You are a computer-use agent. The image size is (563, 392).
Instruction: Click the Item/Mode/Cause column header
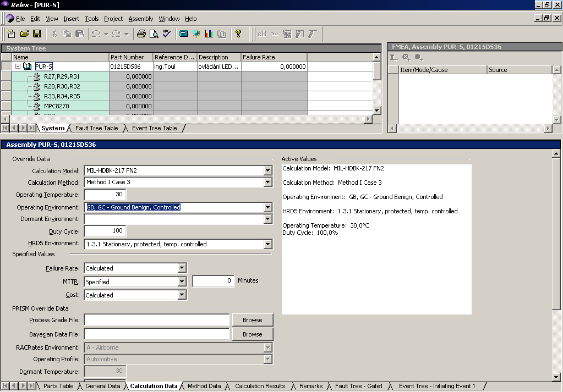click(442, 70)
